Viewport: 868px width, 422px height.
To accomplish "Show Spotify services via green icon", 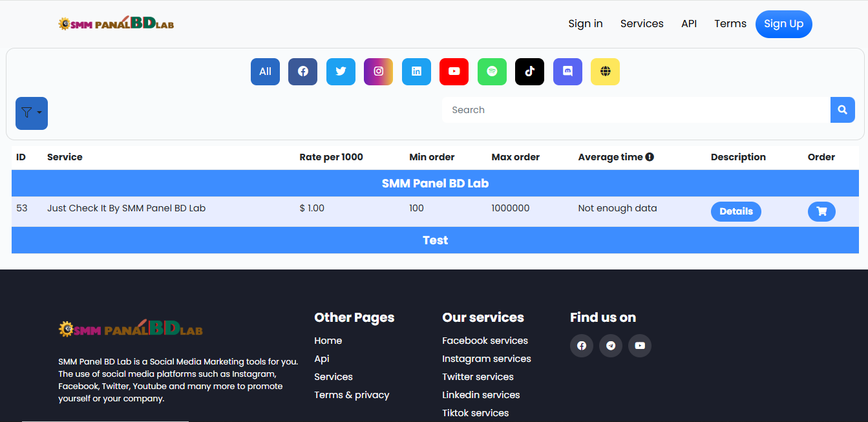I will tap(492, 72).
